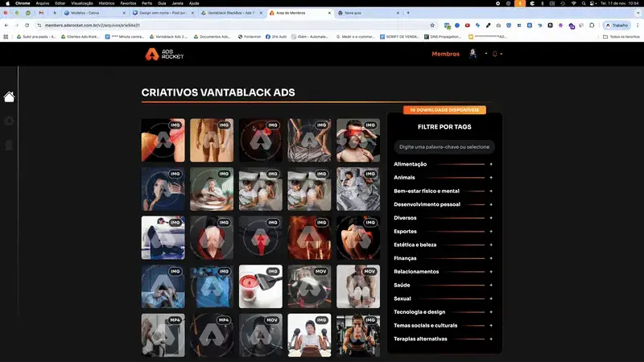Open the boxing woman creative thumbnail
This screenshot has height=362, width=644.
(309, 335)
